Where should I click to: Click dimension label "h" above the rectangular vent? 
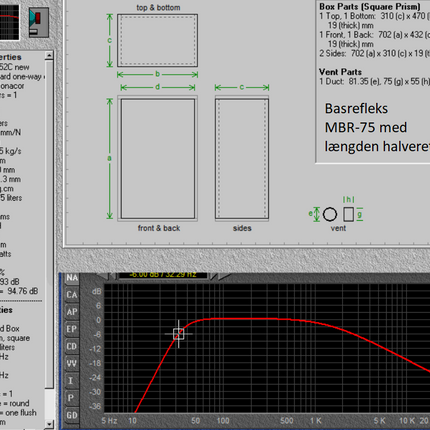[x=349, y=199]
